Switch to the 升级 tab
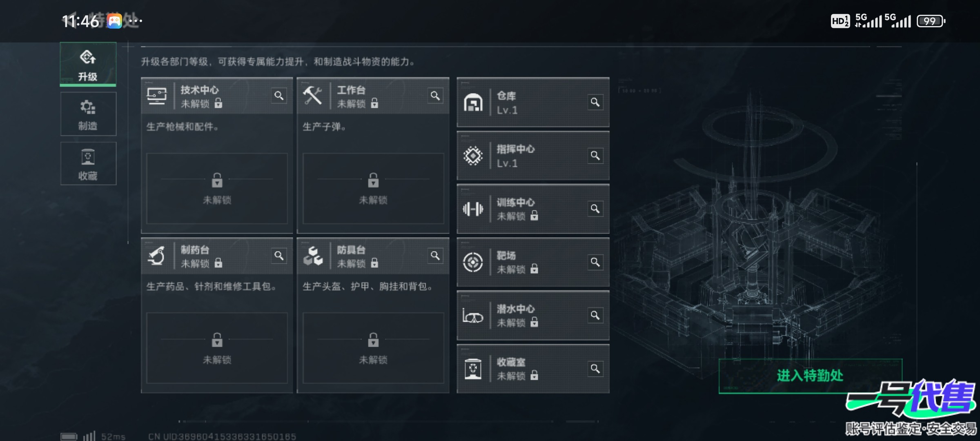The image size is (980, 441). pos(88,65)
